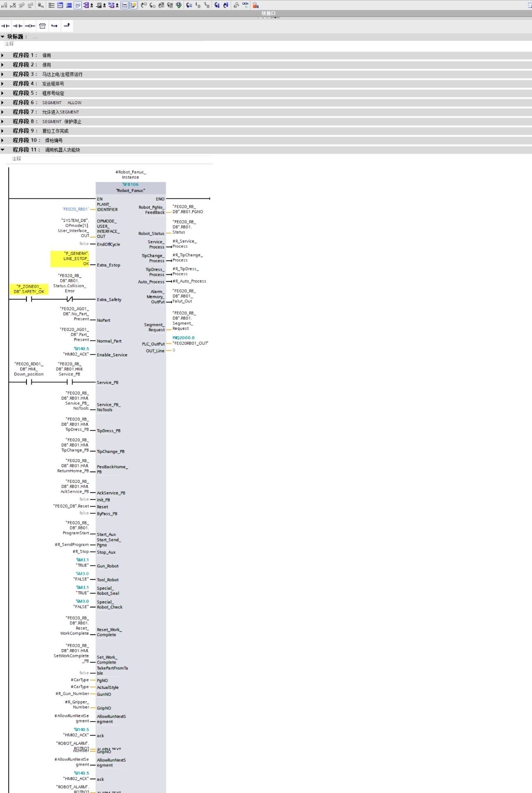
Task: Click the add row toolbar icon
Action: coord(30,5)
